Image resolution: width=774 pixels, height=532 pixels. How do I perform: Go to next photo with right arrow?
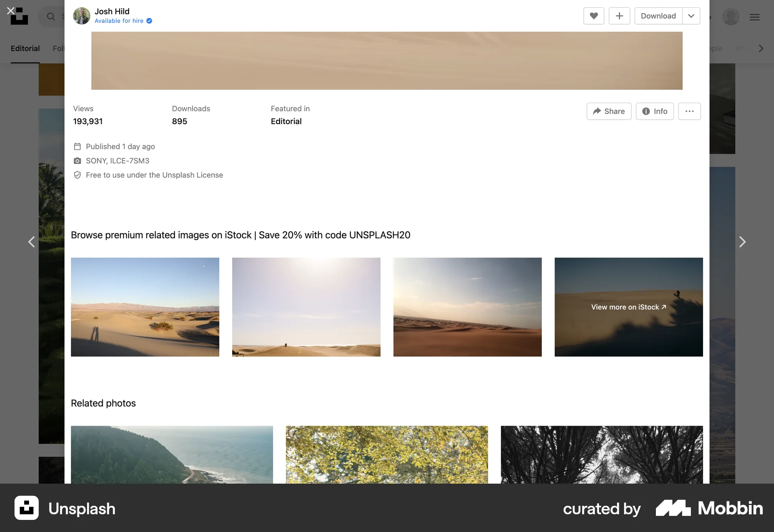pyautogui.click(x=743, y=242)
